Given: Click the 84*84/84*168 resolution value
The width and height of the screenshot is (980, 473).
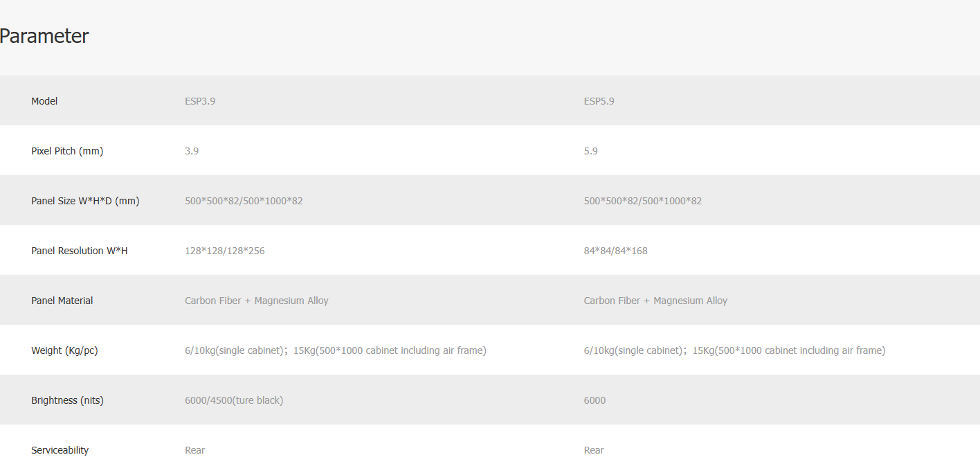Looking at the screenshot, I should (615, 251).
